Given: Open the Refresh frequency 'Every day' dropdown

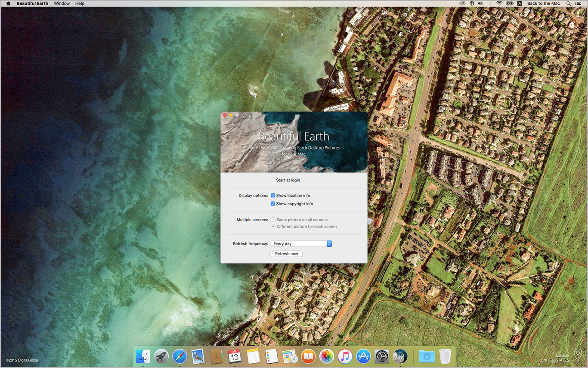Looking at the screenshot, I should [x=301, y=244].
